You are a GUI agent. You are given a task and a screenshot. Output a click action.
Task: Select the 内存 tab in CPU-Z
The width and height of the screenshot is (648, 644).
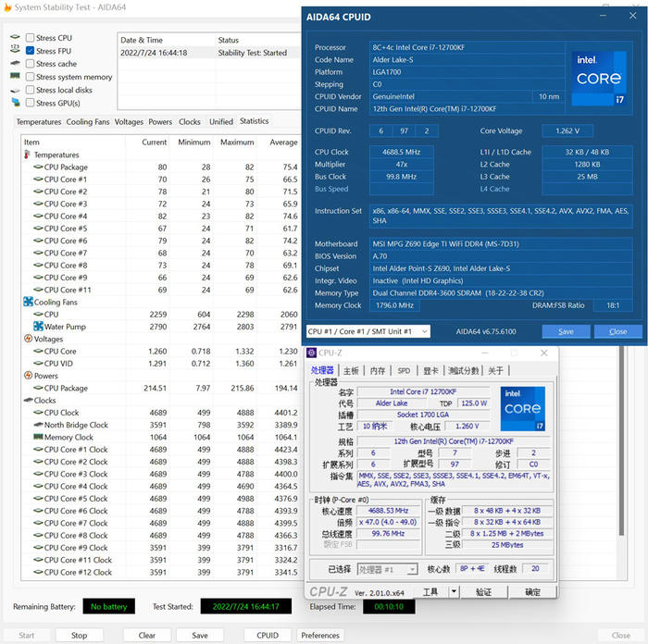click(x=378, y=370)
